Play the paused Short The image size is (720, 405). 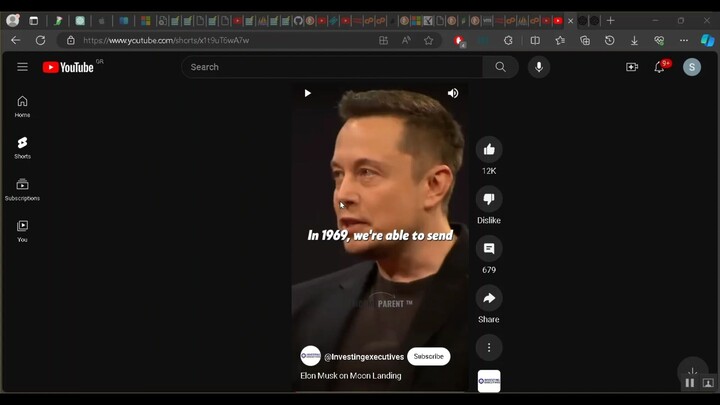pyautogui.click(x=307, y=93)
